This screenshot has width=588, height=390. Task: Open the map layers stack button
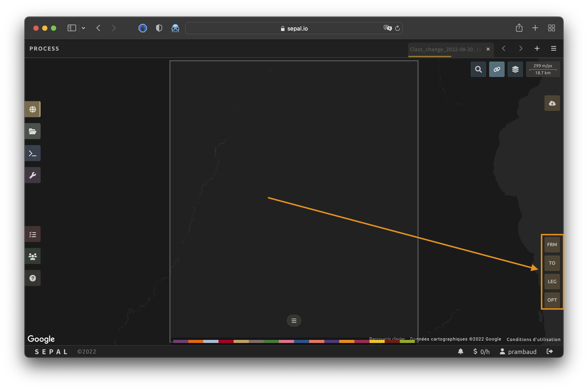point(515,69)
